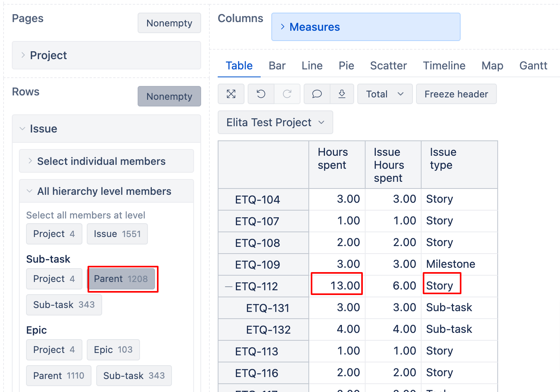Click the ETQ-108 row header
560x392 pixels.
(x=263, y=243)
